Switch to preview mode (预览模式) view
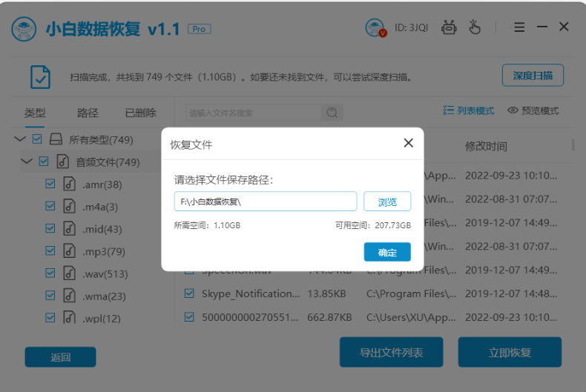Viewport: 586px width, 392px height. (533, 110)
